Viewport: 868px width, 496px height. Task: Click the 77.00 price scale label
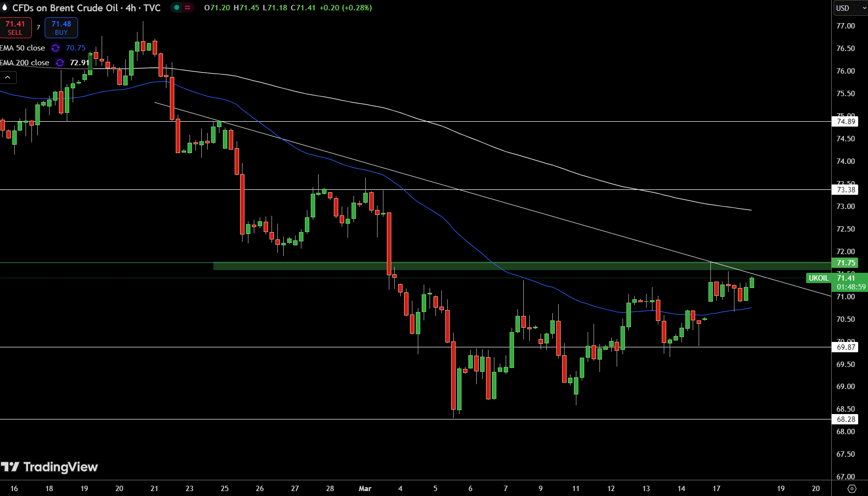[845, 26]
